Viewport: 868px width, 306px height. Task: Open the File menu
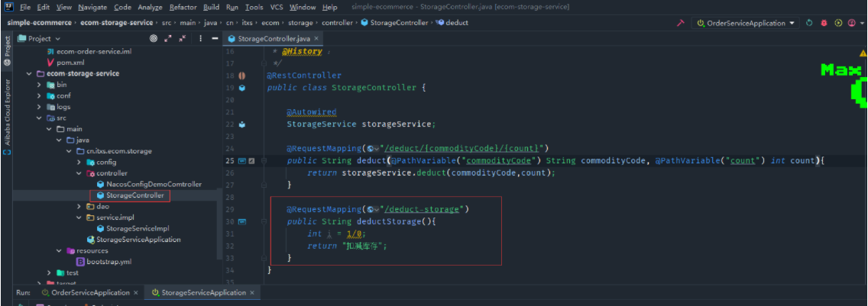[x=24, y=8]
